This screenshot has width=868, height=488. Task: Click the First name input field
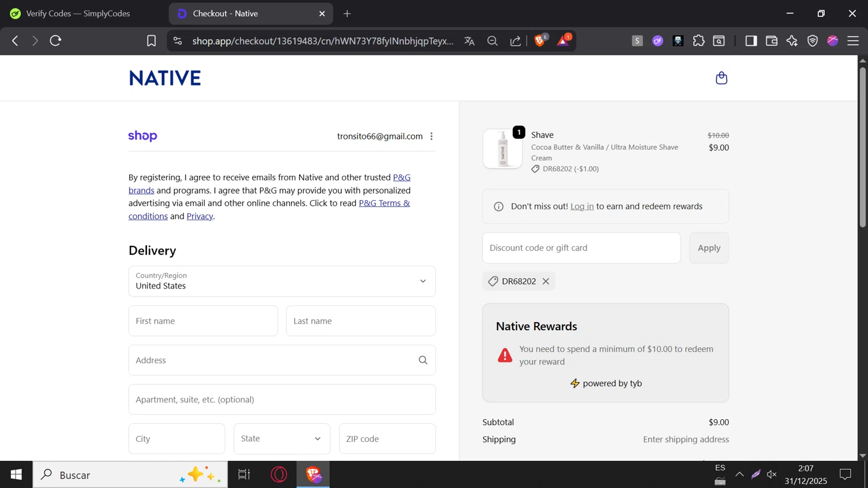(x=203, y=321)
